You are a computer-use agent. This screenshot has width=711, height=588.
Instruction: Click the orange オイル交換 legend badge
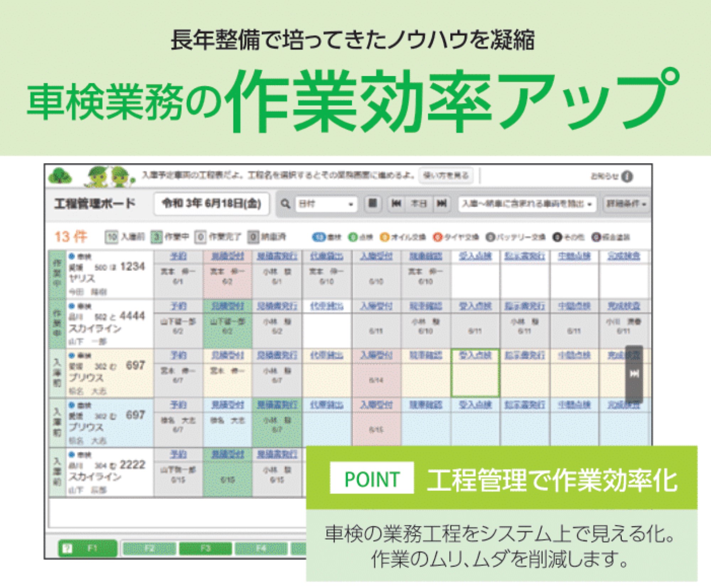384,237
